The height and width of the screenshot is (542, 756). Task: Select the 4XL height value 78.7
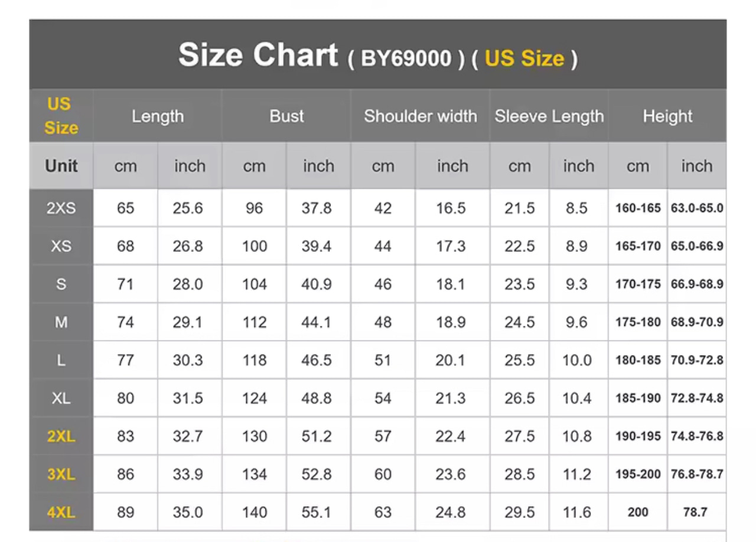click(x=696, y=512)
